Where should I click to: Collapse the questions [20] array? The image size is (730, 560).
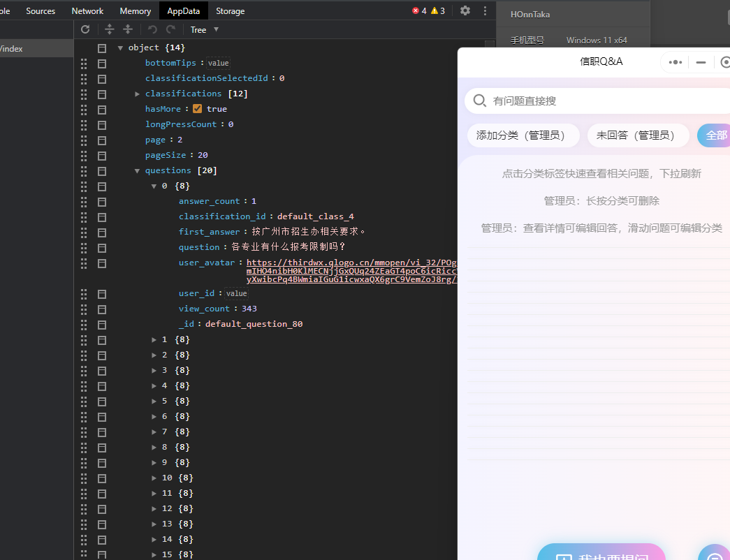click(138, 171)
